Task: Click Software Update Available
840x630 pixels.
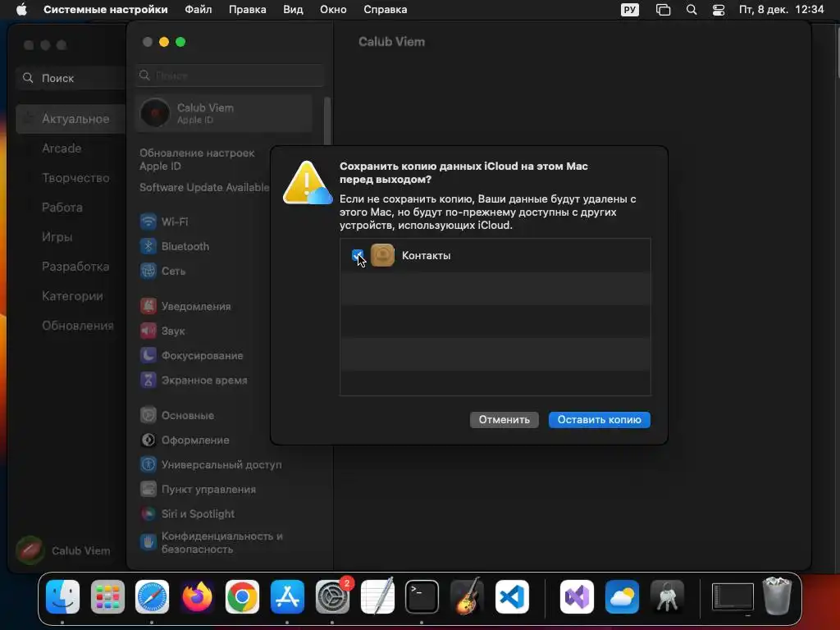Action: tap(204, 187)
